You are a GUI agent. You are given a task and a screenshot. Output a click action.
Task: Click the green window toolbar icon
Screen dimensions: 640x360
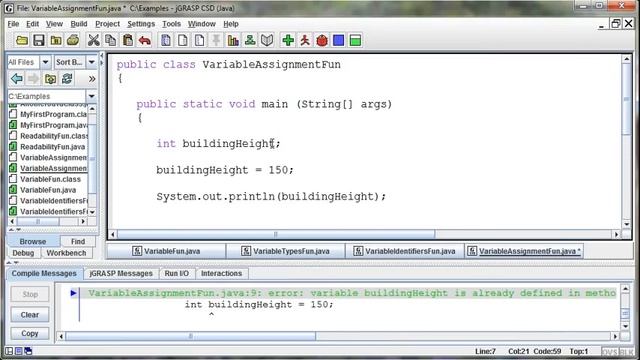pos(355,40)
